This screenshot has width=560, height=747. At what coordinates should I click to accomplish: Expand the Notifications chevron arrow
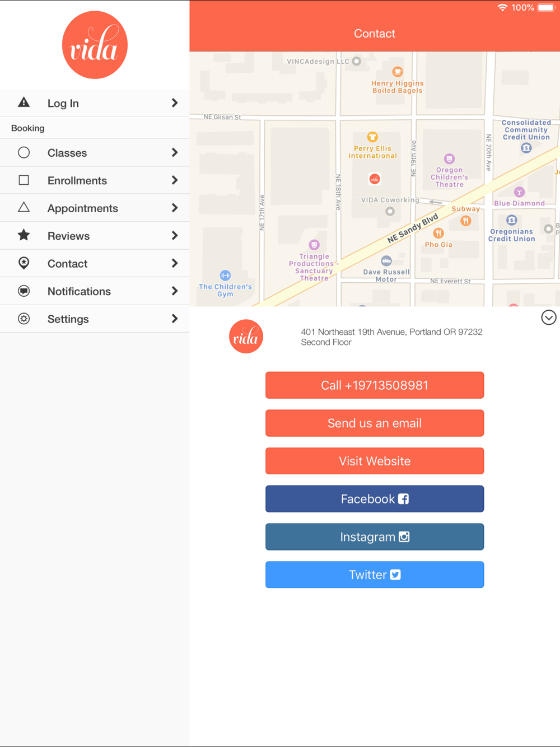pos(175,291)
